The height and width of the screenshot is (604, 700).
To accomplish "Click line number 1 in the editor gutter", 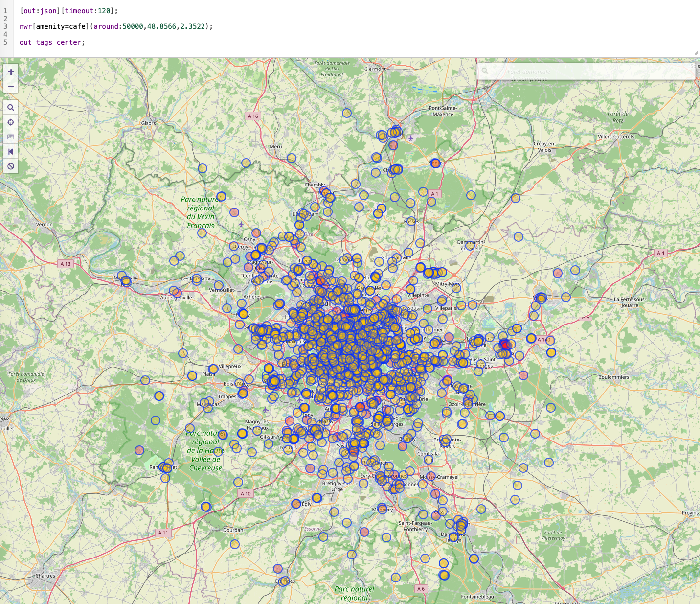I will pyautogui.click(x=5, y=11).
